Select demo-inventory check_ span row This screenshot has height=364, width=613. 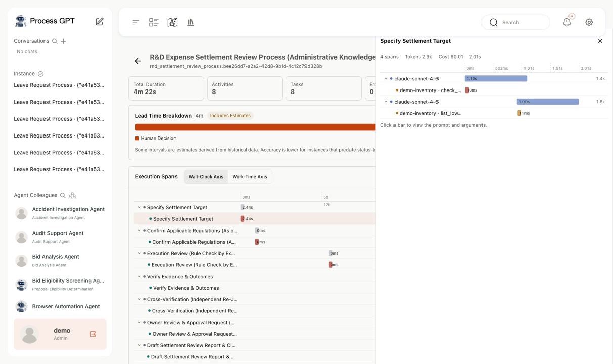(494, 90)
